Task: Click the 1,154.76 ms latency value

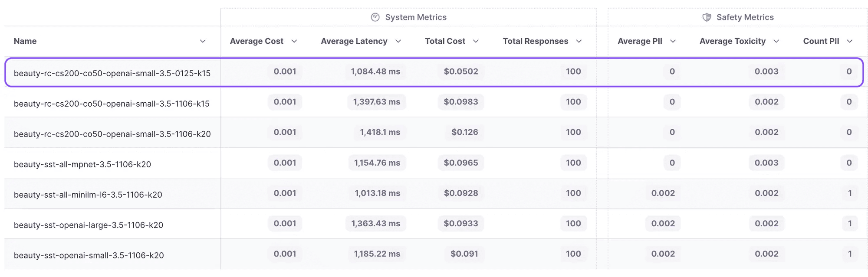Action: 377,163
